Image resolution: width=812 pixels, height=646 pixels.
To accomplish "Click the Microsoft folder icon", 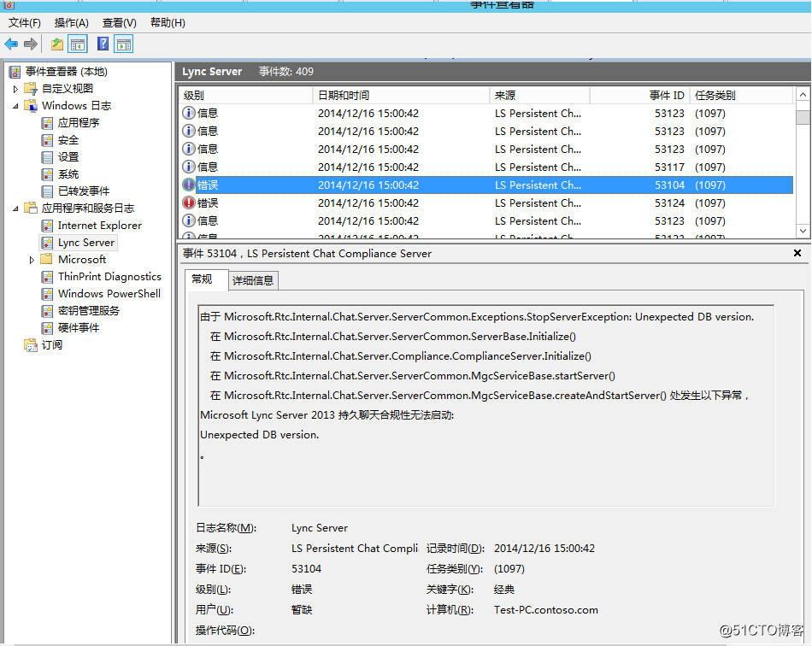I will click(47, 259).
